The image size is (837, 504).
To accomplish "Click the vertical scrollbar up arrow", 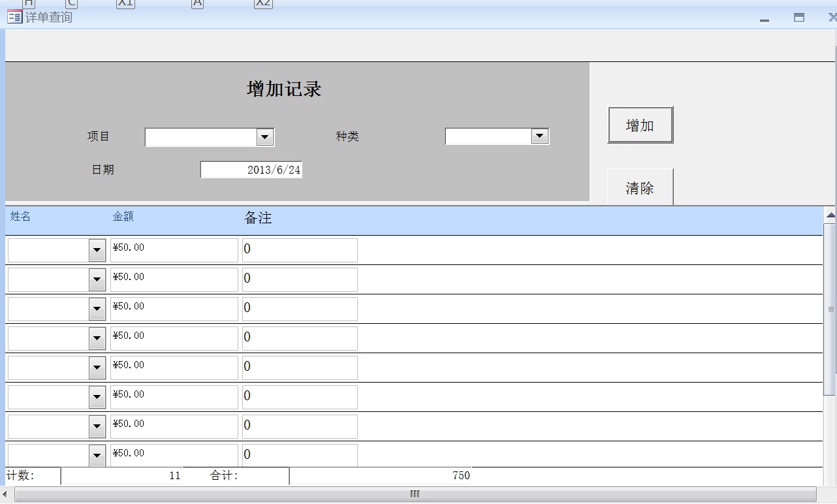I will coord(830,215).
